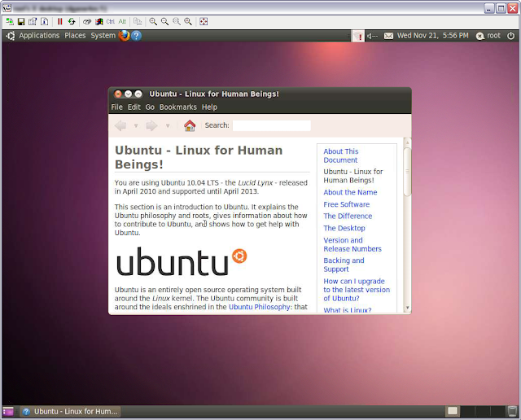Open the How can I upgrade link
Viewport: 521px width, 420px height.
357,290
